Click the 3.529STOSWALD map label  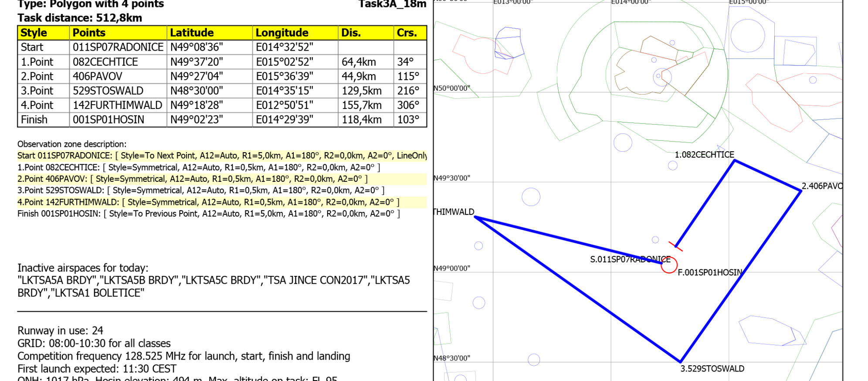(x=712, y=369)
